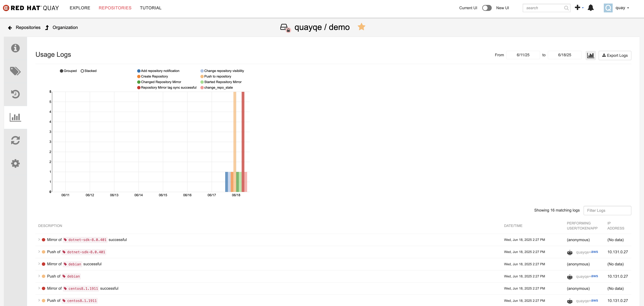The height and width of the screenshot is (306, 644).
Task: Go to the Explore menu item
Action: coord(80,8)
